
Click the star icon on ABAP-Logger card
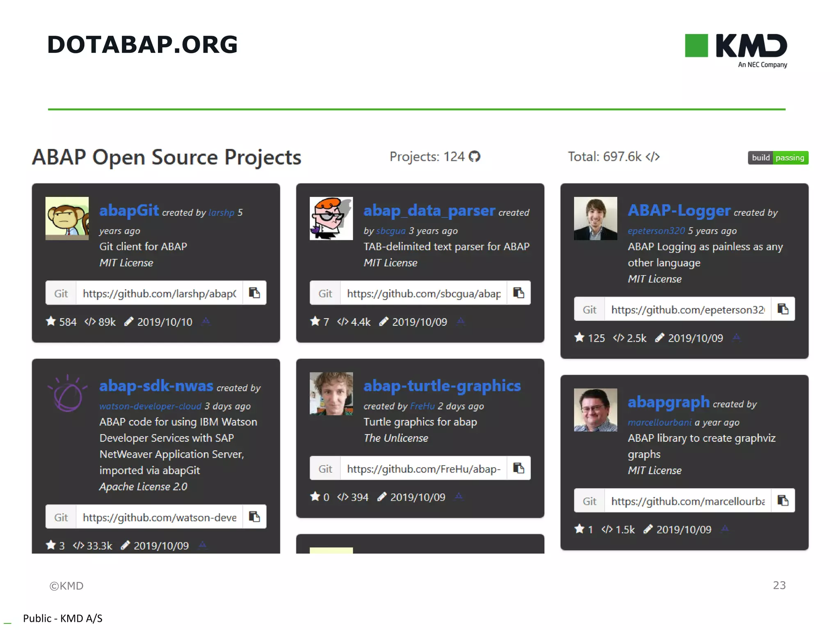coord(579,338)
